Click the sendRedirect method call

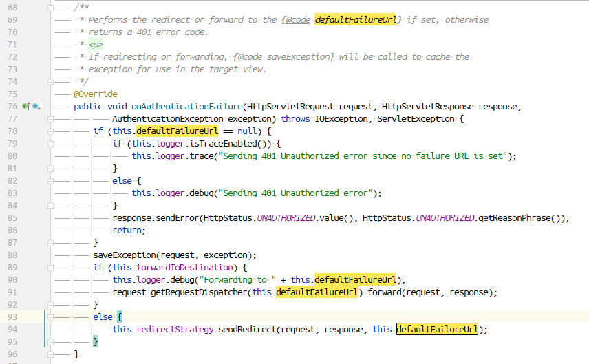pyautogui.click(x=247, y=330)
